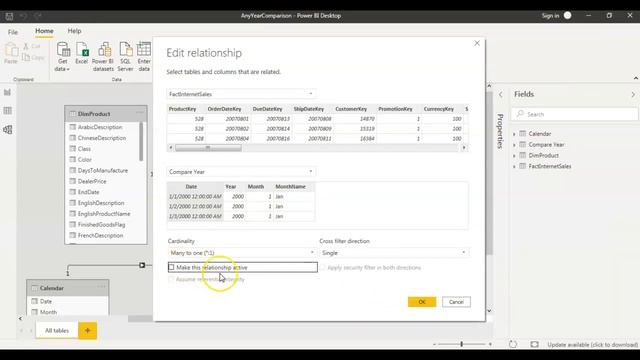Screen dimensions: 640x360
Task: Expand the FactInternetSales table in Fields
Action: click(514, 167)
